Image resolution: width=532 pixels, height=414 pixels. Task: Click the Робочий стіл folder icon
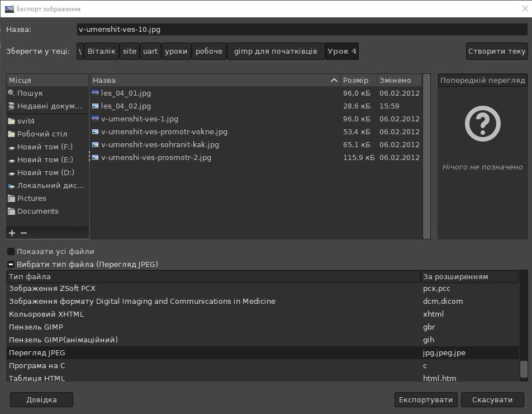point(11,134)
